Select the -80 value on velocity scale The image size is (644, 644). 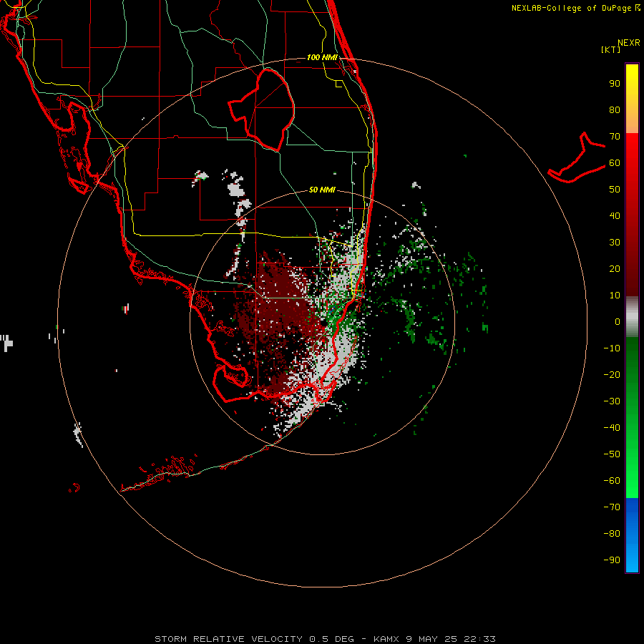coord(612,534)
